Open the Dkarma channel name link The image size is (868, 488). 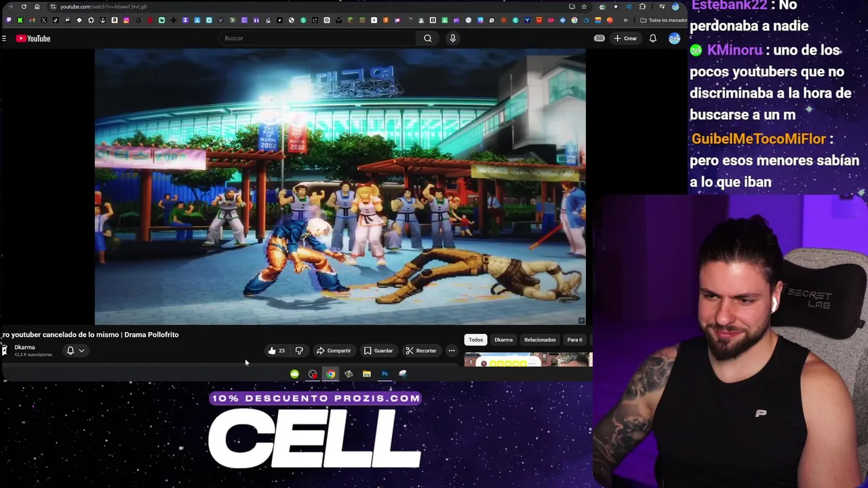coord(24,348)
